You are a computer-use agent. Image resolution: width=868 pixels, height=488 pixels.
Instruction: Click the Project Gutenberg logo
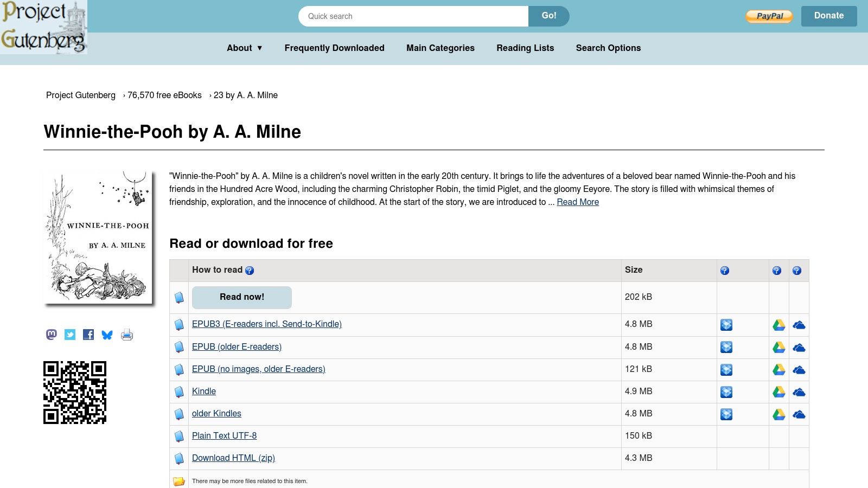[43, 27]
